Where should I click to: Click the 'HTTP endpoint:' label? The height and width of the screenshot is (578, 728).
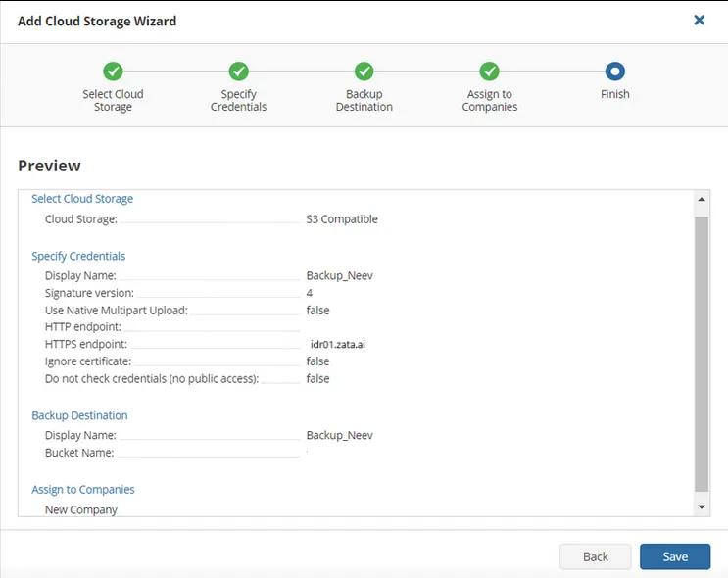83,327
